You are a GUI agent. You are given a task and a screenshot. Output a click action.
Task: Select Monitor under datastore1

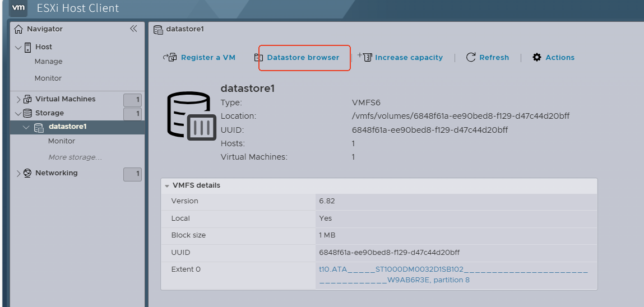coord(62,141)
